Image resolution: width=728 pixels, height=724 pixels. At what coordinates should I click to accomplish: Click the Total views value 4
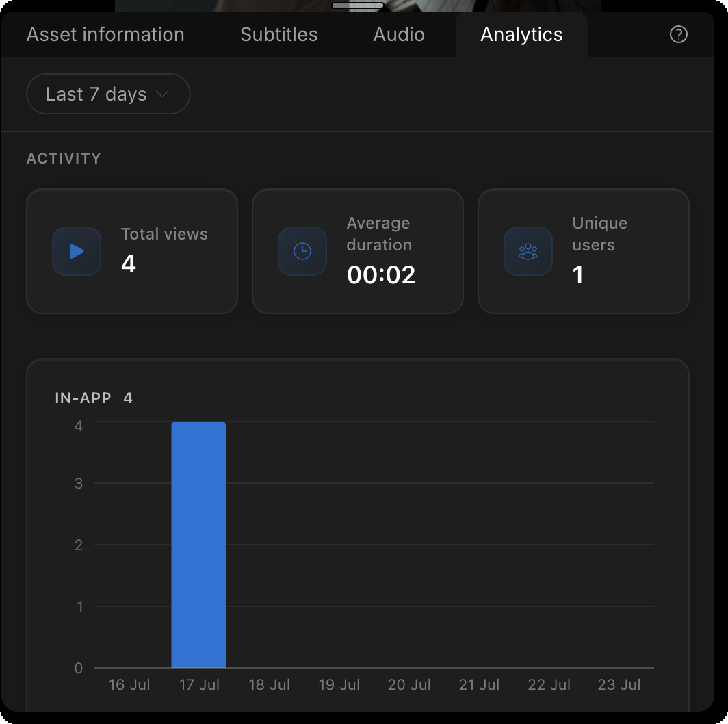(x=129, y=263)
